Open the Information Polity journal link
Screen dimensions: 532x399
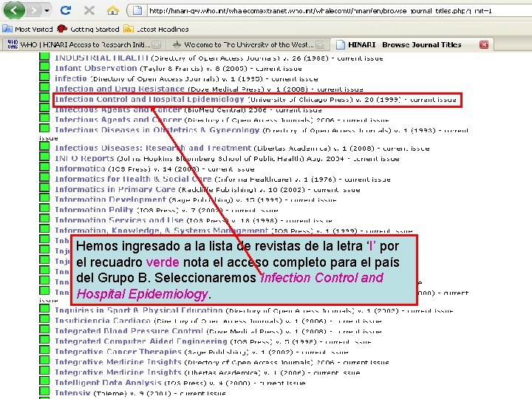tap(95, 210)
